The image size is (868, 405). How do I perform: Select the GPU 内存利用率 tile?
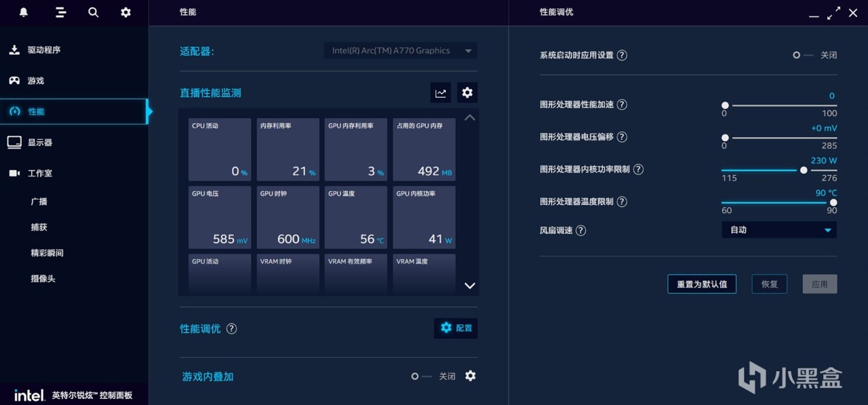[356, 150]
